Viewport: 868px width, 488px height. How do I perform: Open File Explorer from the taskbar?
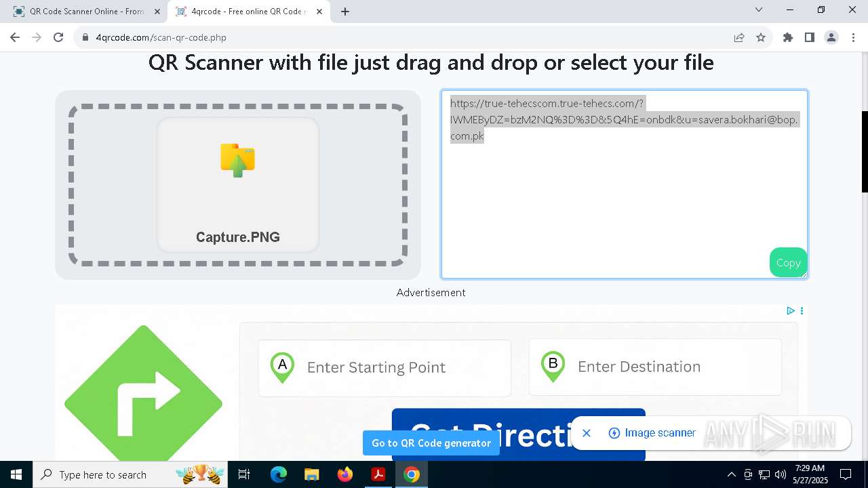[x=312, y=474]
